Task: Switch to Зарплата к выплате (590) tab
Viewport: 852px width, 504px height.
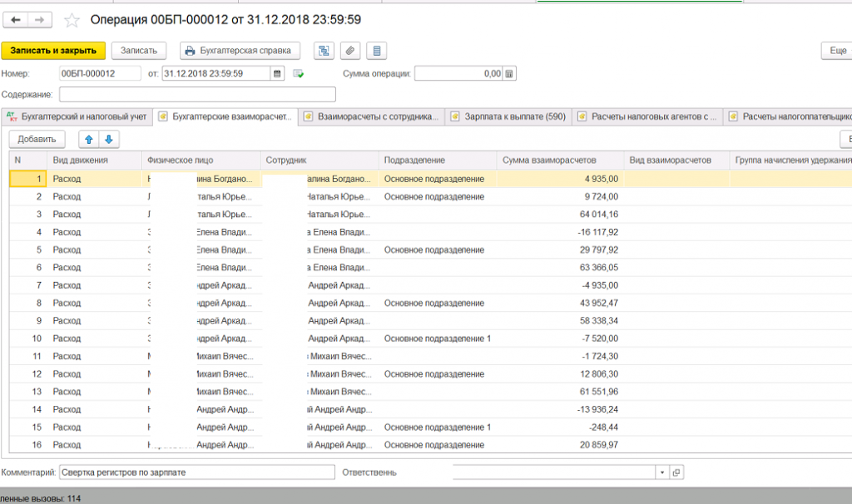Action: click(508, 116)
